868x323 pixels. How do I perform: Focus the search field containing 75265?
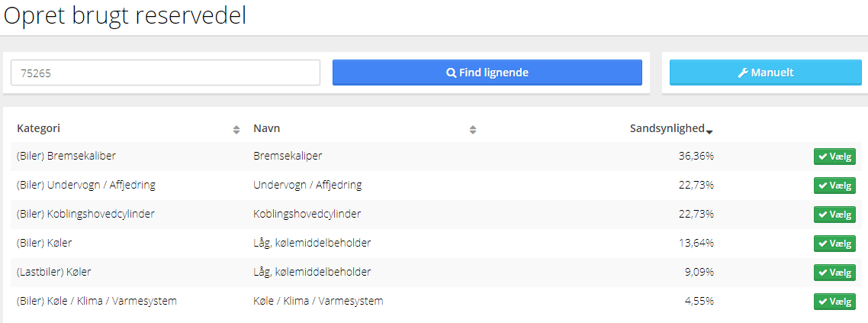[x=166, y=73]
